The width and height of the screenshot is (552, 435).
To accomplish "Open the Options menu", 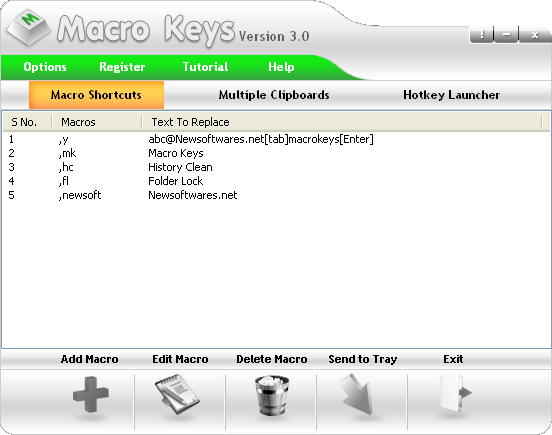I will [x=45, y=67].
